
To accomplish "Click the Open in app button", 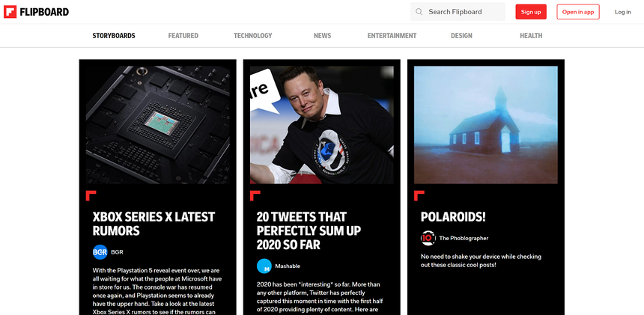I will tap(578, 12).
